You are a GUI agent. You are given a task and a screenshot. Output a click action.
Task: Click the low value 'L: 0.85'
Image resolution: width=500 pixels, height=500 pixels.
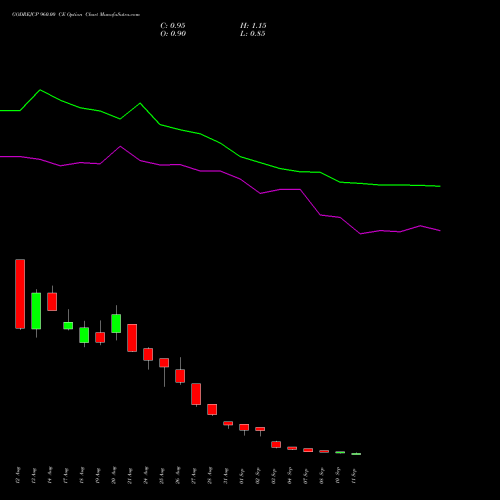coord(253,34)
